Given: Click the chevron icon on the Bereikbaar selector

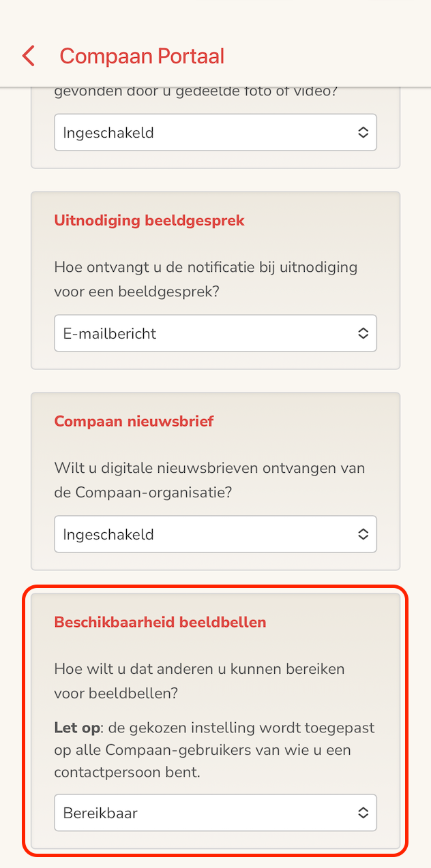Looking at the screenshot, I should pos(364,813).
